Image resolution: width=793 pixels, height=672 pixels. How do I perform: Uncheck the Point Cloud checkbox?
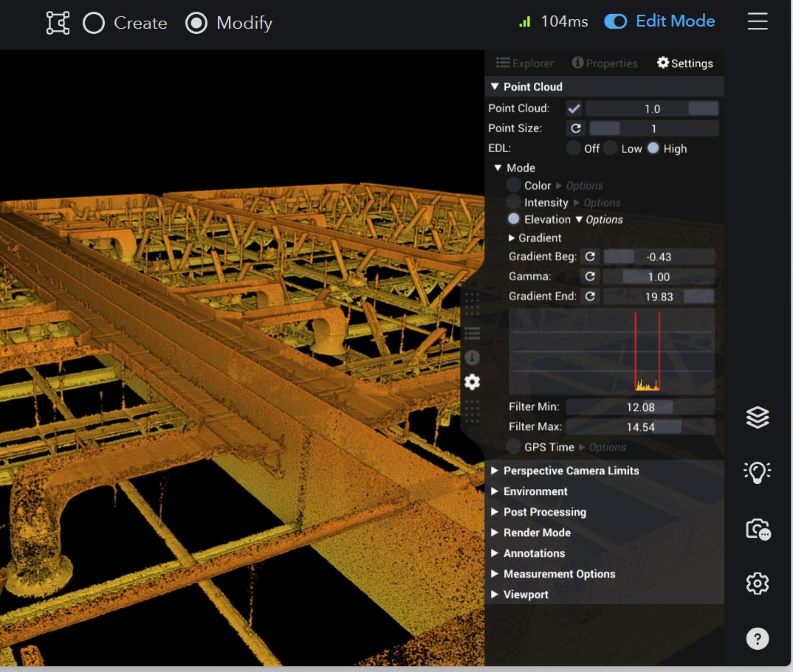pos(574,109)
